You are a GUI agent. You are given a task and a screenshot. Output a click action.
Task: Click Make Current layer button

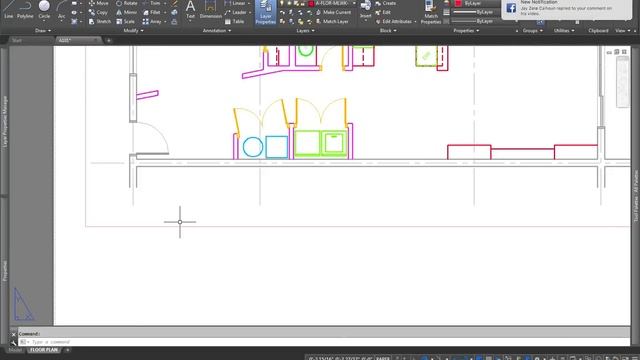[333, 12]
